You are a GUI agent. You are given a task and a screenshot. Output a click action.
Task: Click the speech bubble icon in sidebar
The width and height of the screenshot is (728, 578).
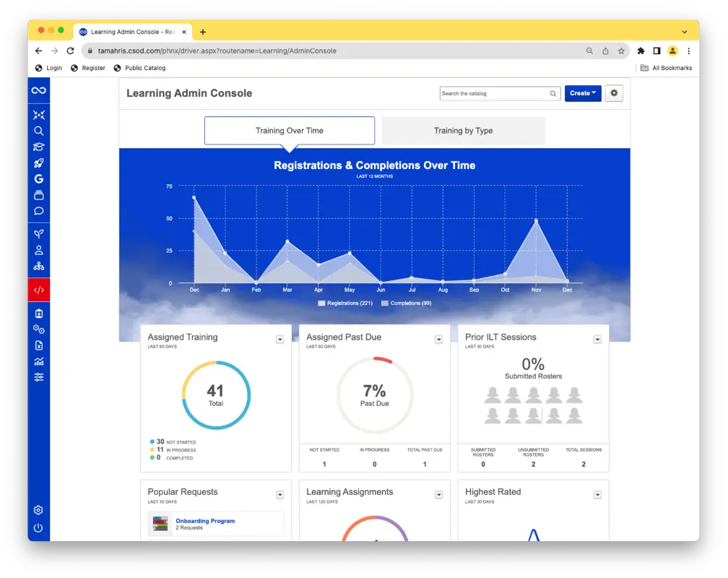(39, 211)
